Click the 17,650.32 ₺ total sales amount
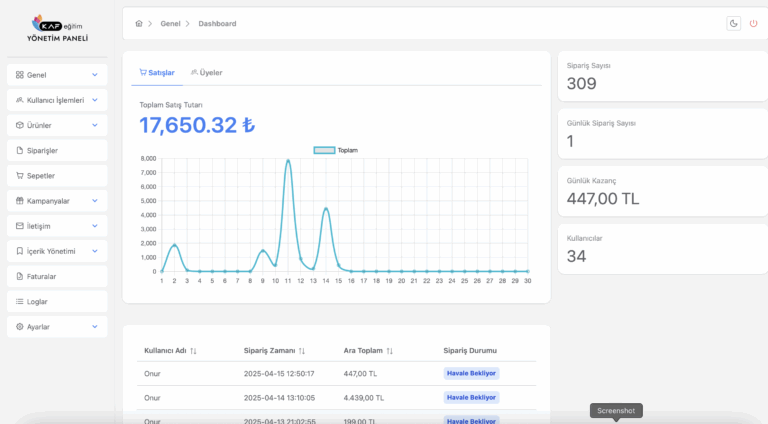 point(197,125)
